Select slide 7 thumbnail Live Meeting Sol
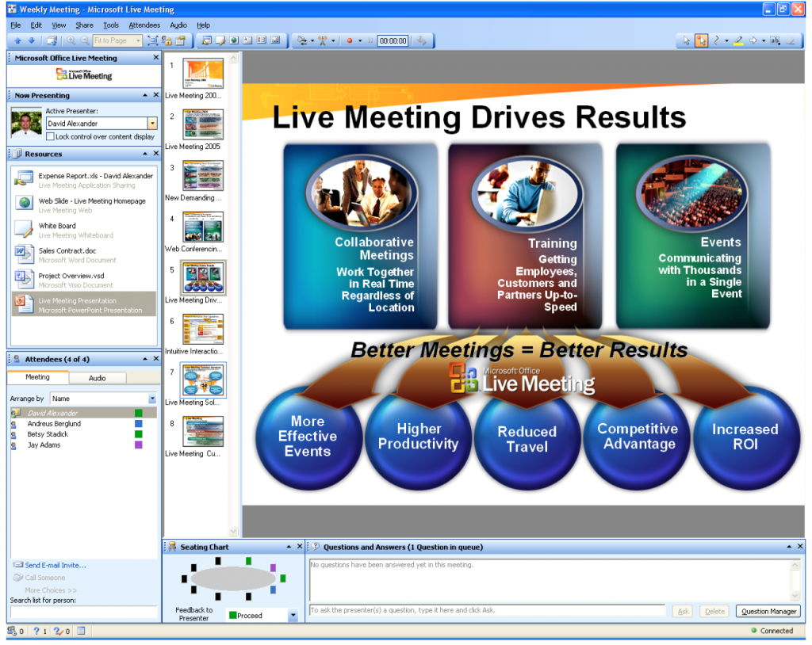The width and height of the screenshot is (812, 645). [x=203, y=380]
